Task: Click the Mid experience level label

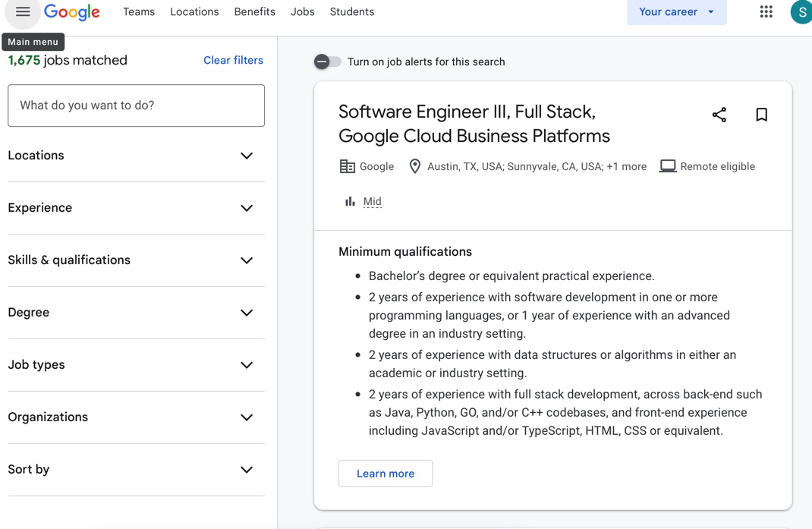Action: click(x=373, y=201)
